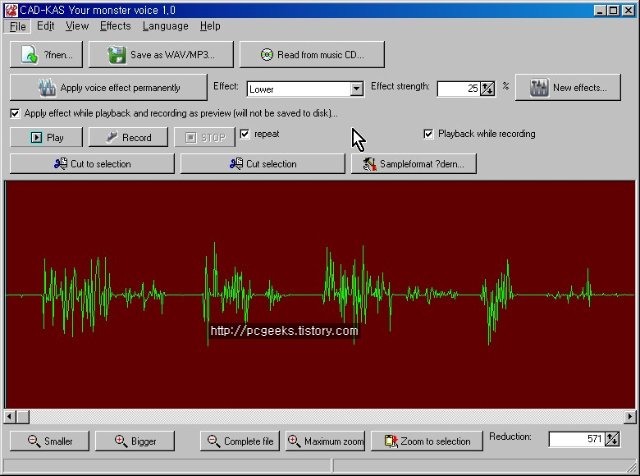Click the STOP button

[x=205, y=138]
